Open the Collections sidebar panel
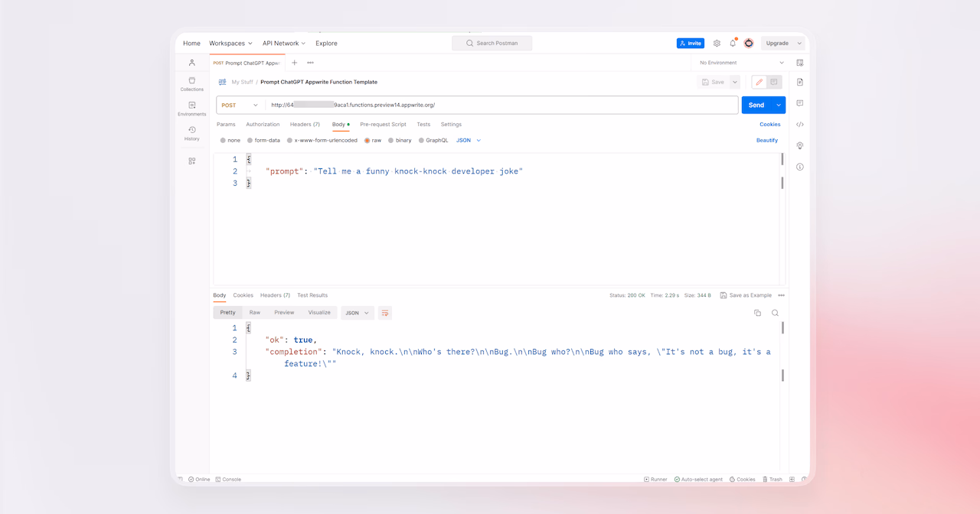980x514 pixels. 192,83
